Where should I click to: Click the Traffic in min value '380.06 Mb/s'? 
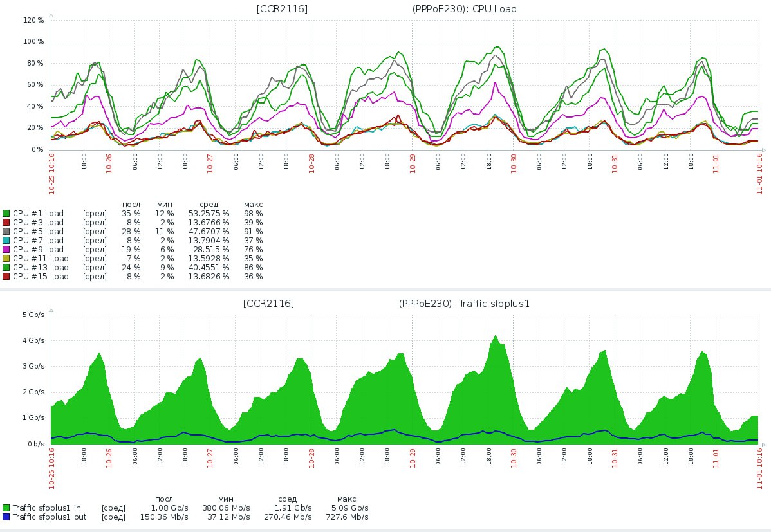point(226,508)
